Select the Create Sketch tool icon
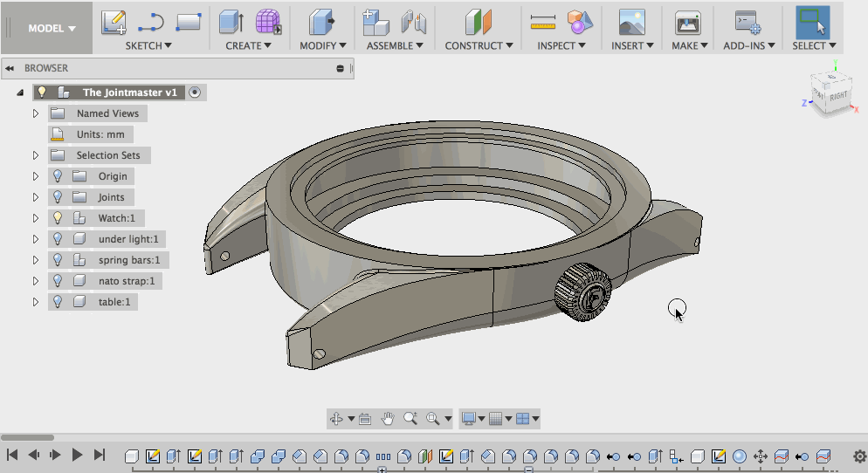 point(114,23)
